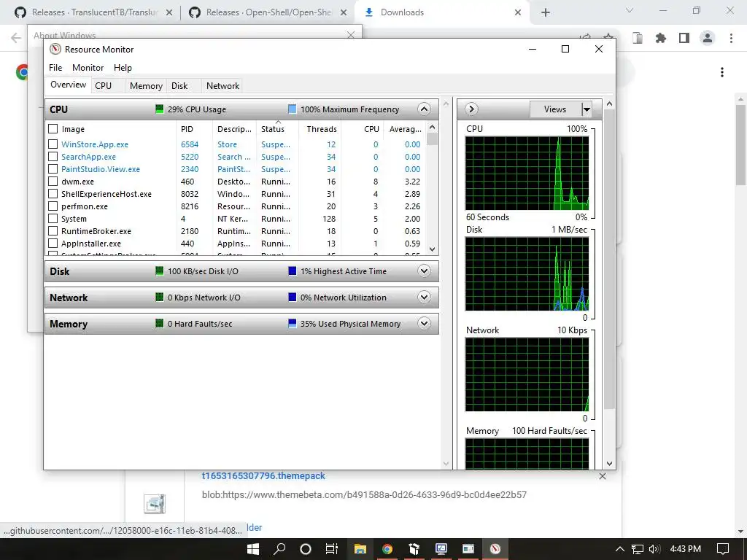Click the CPU usage graph
Viewport: 747px width, 560px height.
point(527,174)
